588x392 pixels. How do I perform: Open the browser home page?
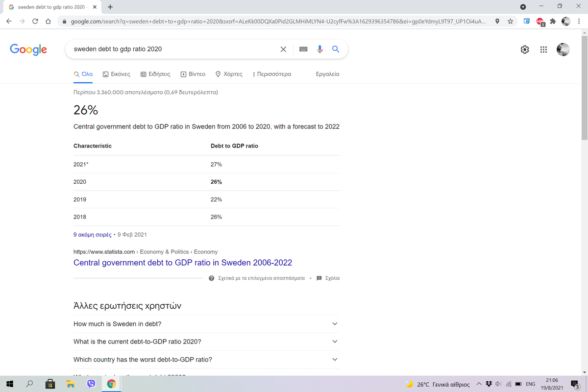pos(48,22)
